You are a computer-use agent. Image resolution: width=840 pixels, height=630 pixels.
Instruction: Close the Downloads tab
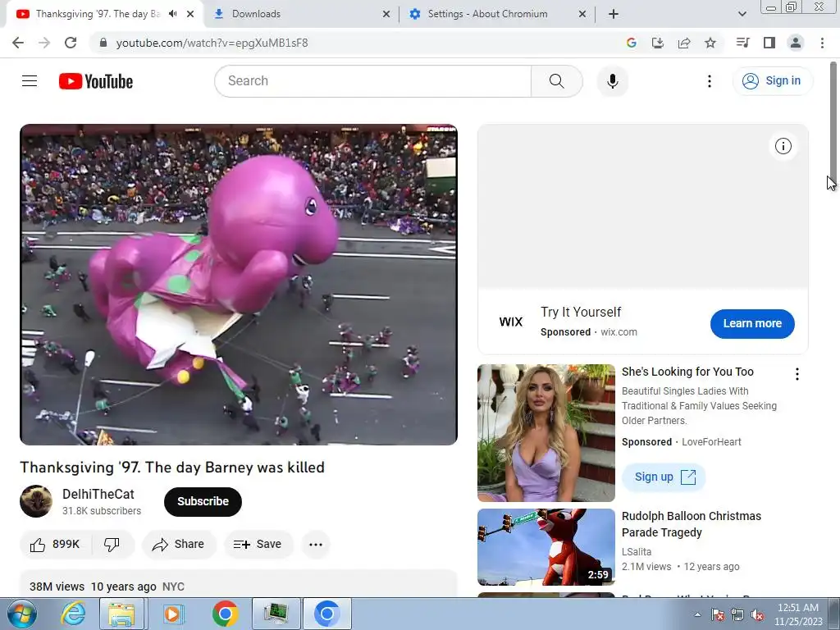click(x=386, y=15)
